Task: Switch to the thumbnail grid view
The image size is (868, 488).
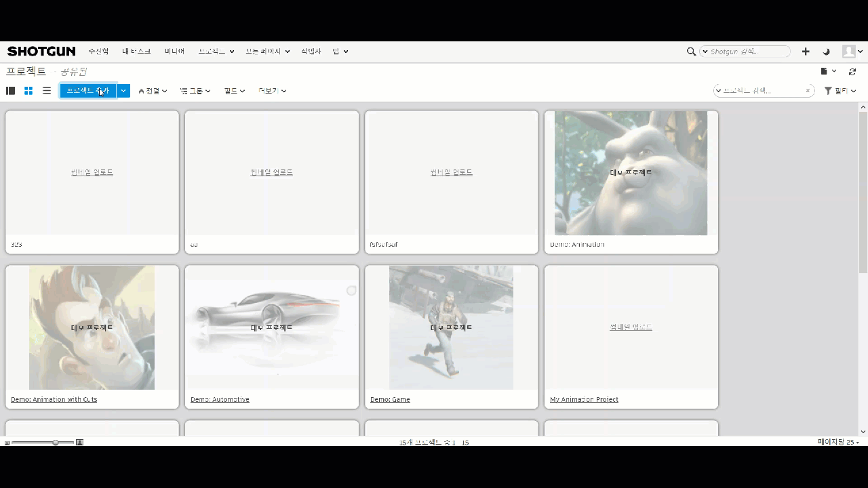Action: click(28, 90)
